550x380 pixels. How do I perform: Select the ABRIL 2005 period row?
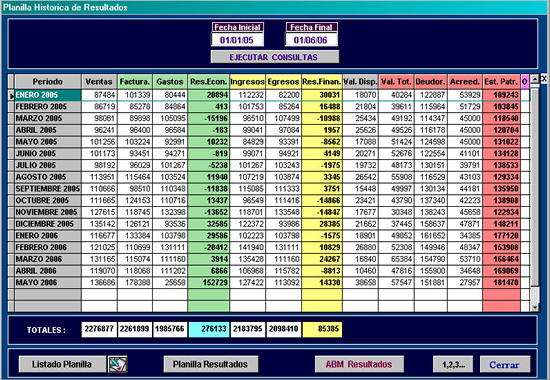[48, 130]
